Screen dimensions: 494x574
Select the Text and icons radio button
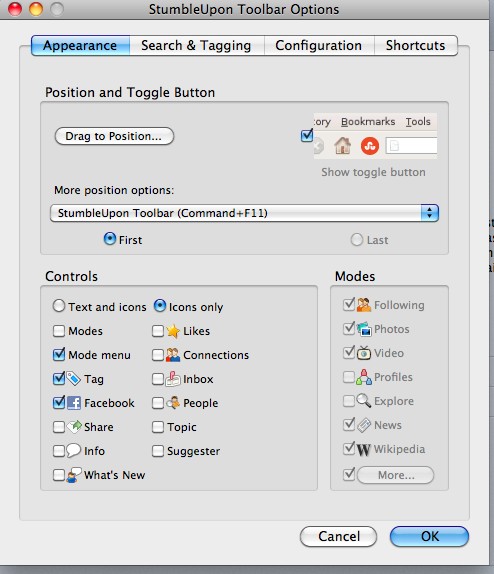coord(59,306)
